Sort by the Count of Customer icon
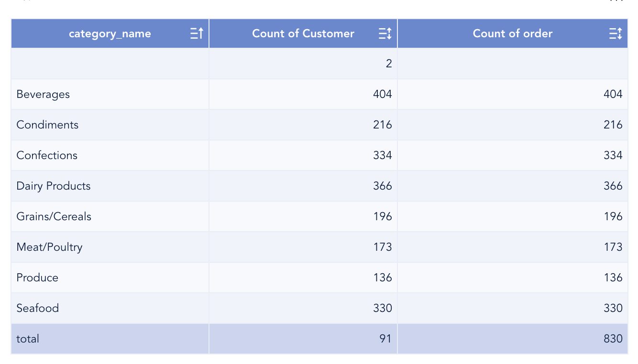 385,33
